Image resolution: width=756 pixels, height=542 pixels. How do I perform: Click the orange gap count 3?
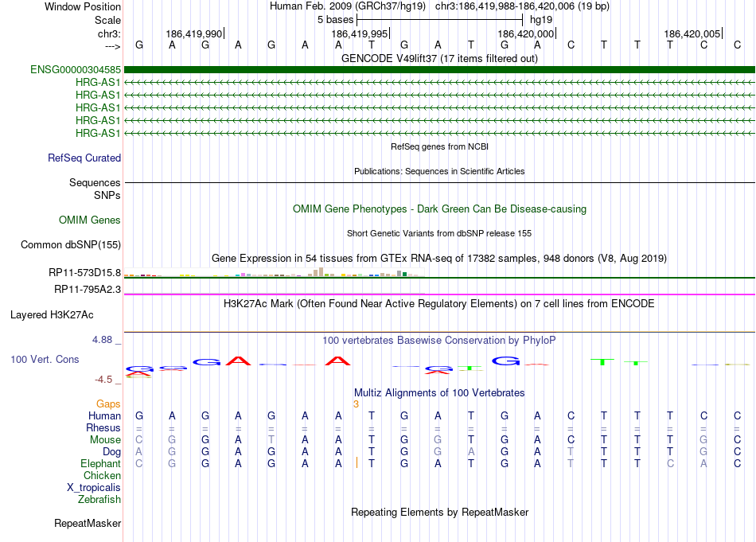[356, 404]
